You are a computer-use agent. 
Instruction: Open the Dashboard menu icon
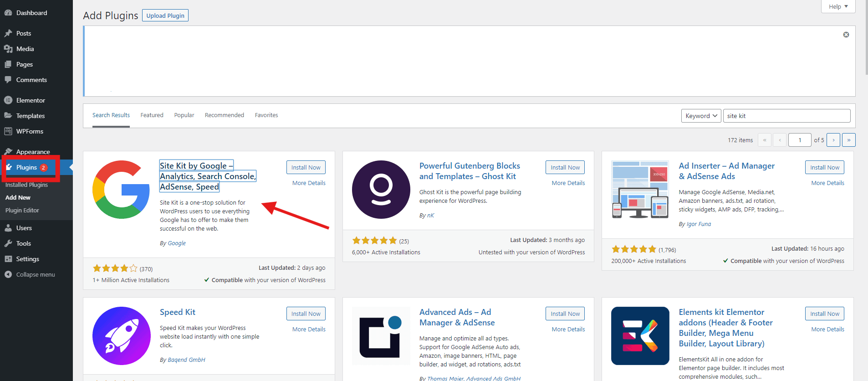8,13
